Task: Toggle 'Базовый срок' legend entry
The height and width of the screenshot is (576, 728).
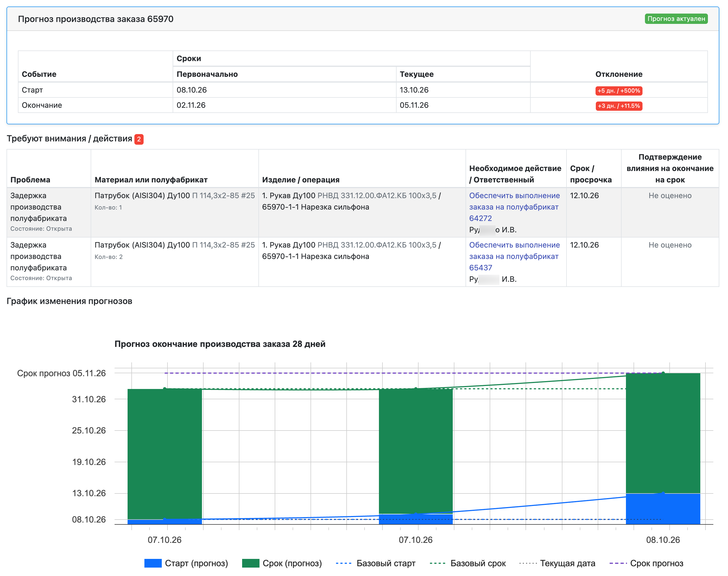Action: (x=468, y=563)
